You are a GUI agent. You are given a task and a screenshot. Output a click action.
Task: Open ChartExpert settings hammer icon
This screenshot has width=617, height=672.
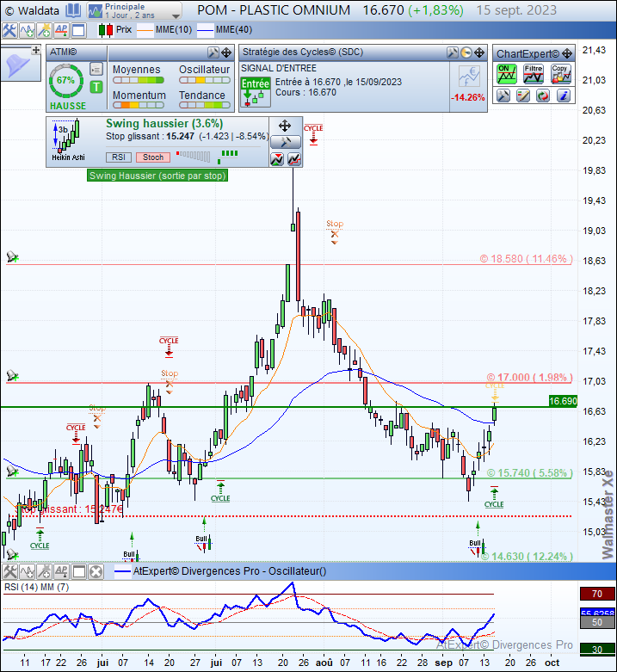click(x=503, y=96)
